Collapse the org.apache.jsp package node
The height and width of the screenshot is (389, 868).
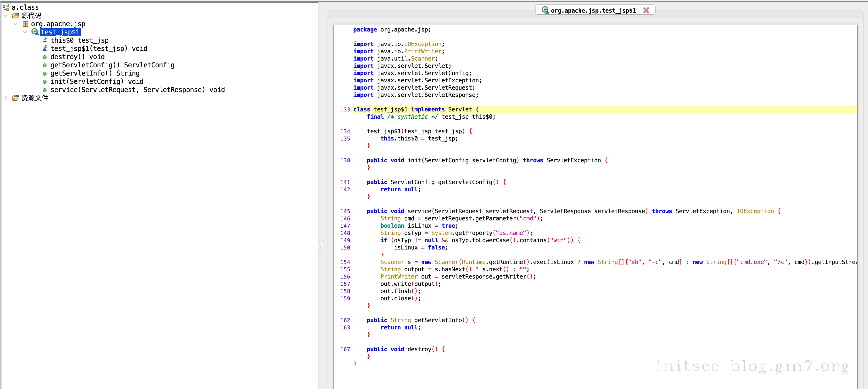(x=15, y=24)
